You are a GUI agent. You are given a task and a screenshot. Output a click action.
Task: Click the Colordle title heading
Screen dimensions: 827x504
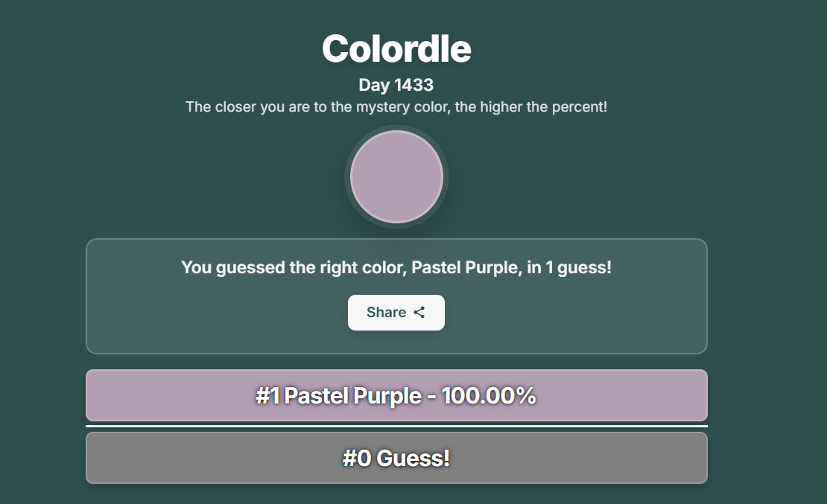[x=396, y=49]
